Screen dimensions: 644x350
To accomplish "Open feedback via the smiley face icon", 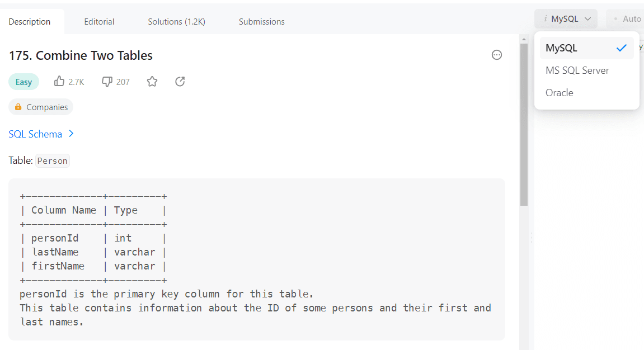I will pyautogui.click(x=497, y=54).
